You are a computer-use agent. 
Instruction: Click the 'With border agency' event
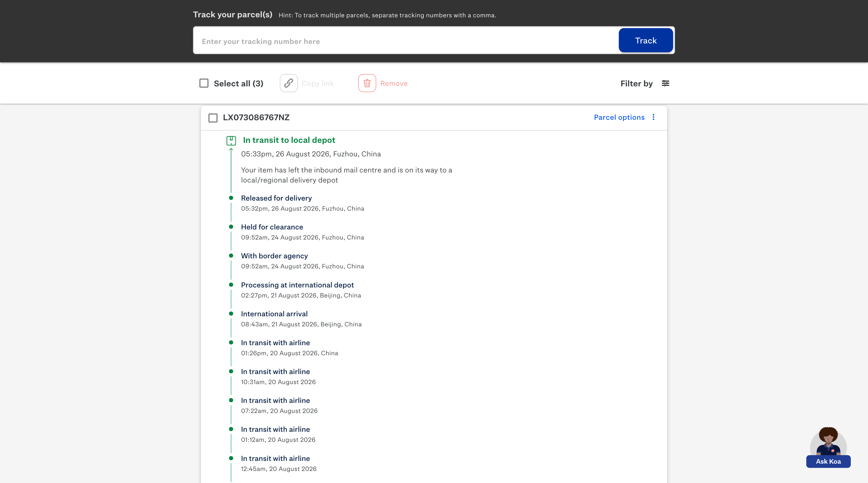(x=274, y=256)
